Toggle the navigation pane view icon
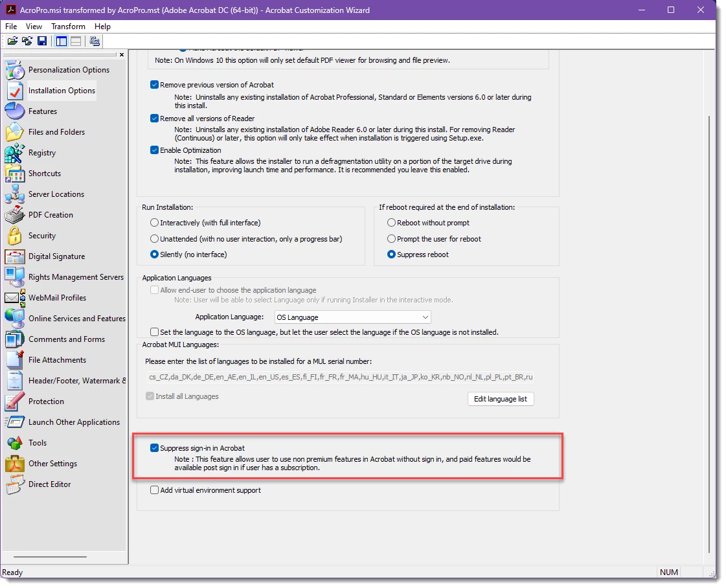726x588 pixels. 61,41
